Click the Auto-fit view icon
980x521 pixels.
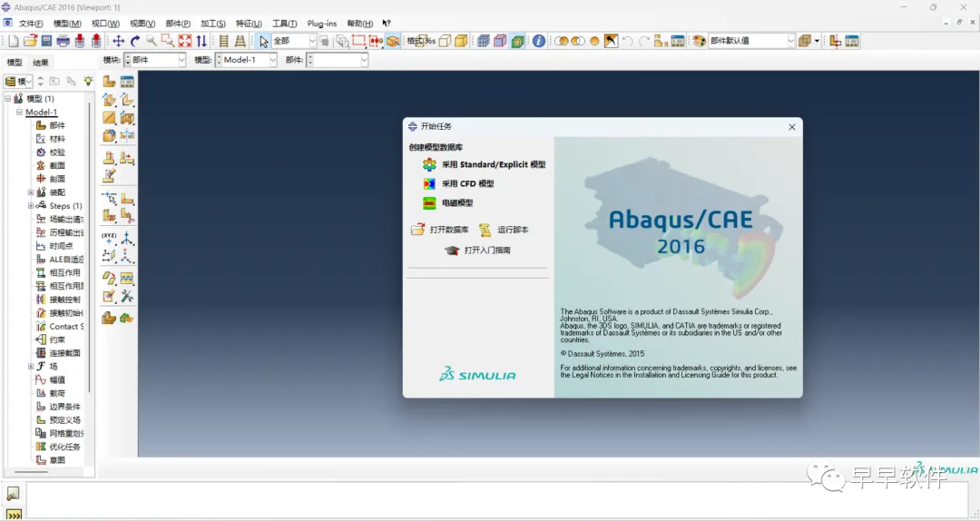click(185, 41)
